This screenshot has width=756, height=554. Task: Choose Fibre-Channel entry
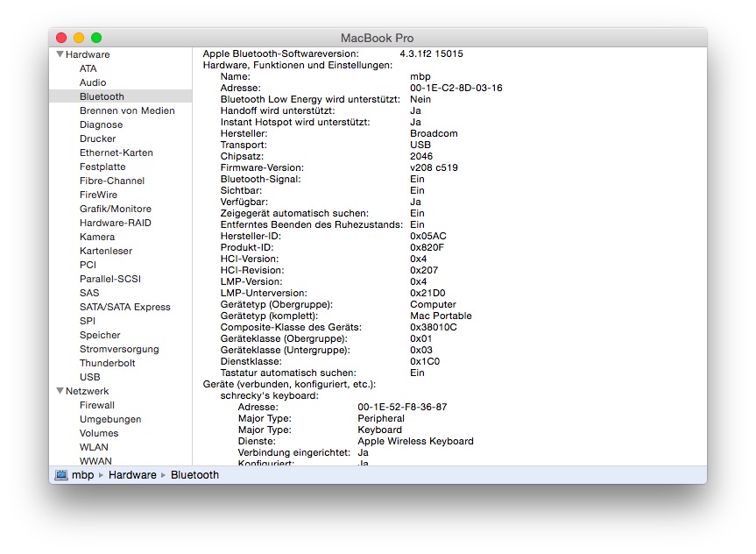point(112,181)
